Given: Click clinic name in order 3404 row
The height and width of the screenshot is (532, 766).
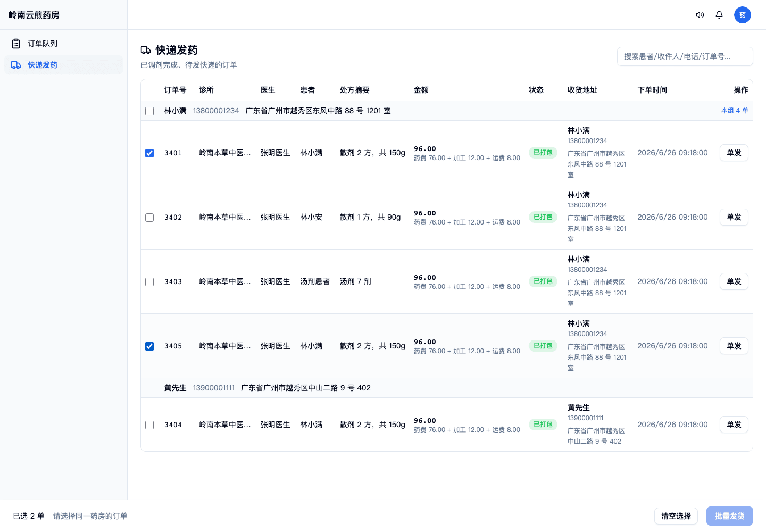Looking at the screenshot, I should click(x=225, y=425).
